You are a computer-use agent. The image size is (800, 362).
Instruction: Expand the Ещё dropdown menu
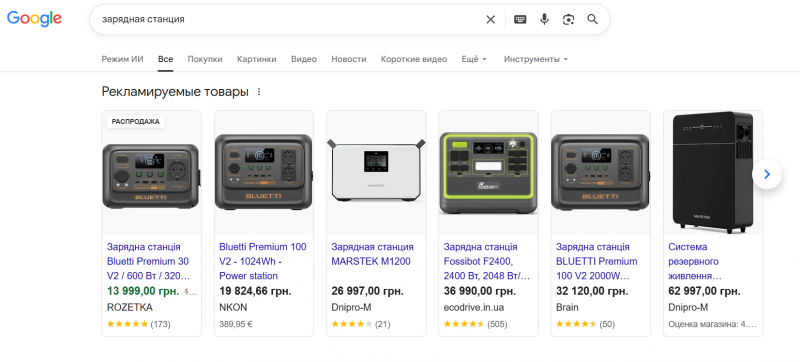[474, 59]
